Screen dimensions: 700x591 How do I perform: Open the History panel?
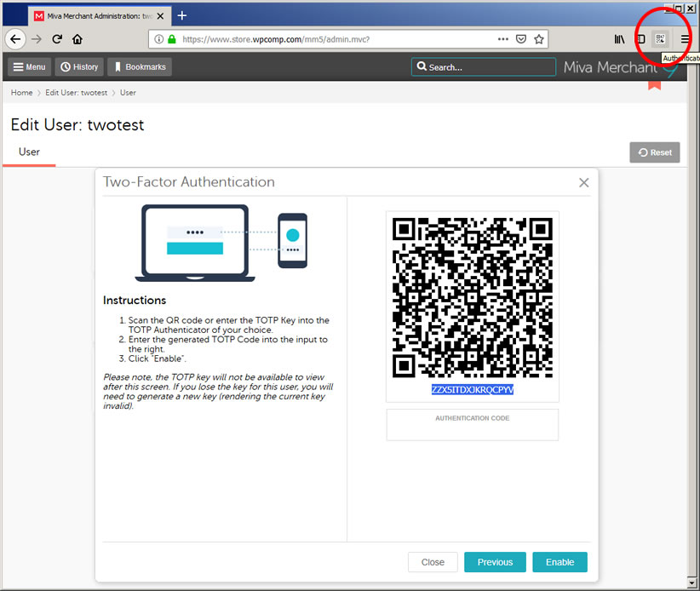(78, 67)
